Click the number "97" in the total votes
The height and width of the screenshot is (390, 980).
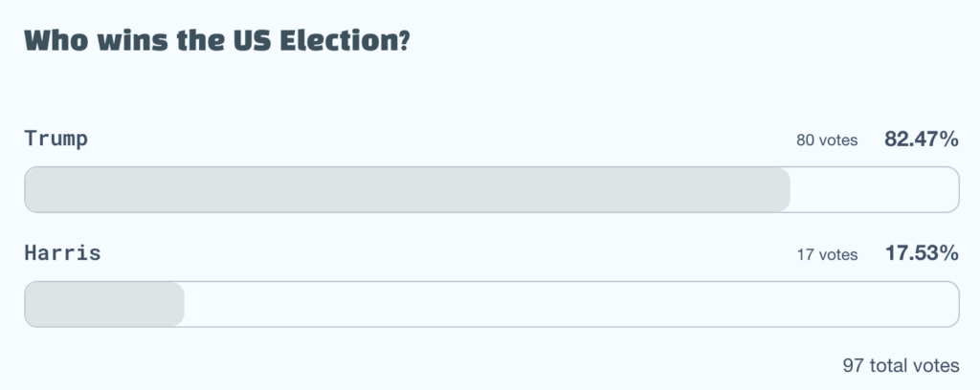(x=854, y=366)
